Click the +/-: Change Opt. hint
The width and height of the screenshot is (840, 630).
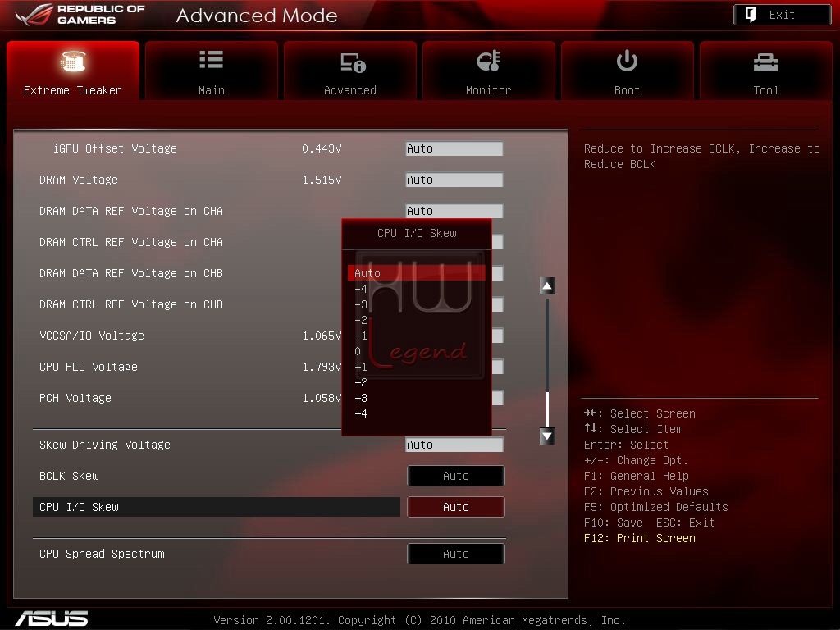[636, 460]
